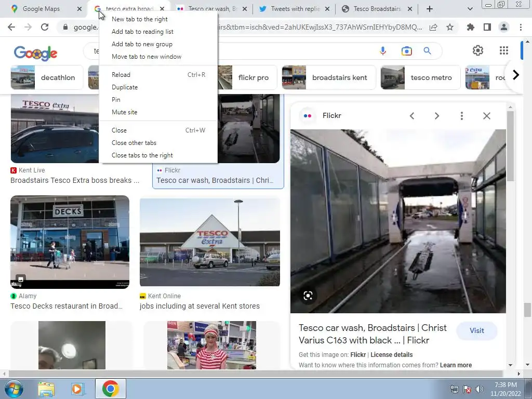Select 'Mute site' menu entry
This screenshot has width=532, height=399.
(x=158, y=112)
